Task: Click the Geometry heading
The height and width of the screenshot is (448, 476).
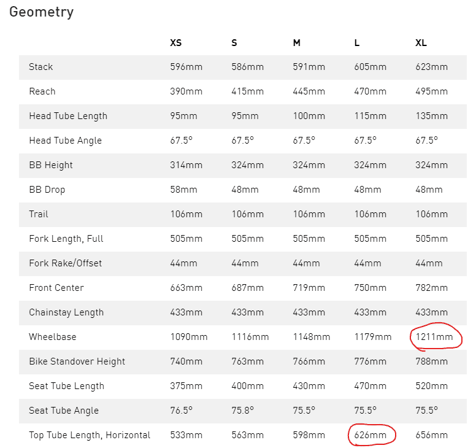Action: [x=42, y=12]
